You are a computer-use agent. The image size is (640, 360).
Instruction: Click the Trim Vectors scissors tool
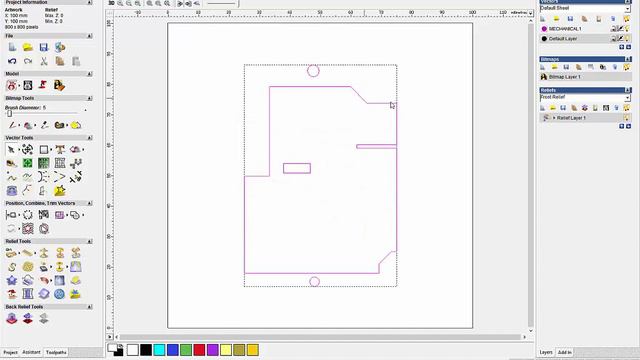[76, 177]
